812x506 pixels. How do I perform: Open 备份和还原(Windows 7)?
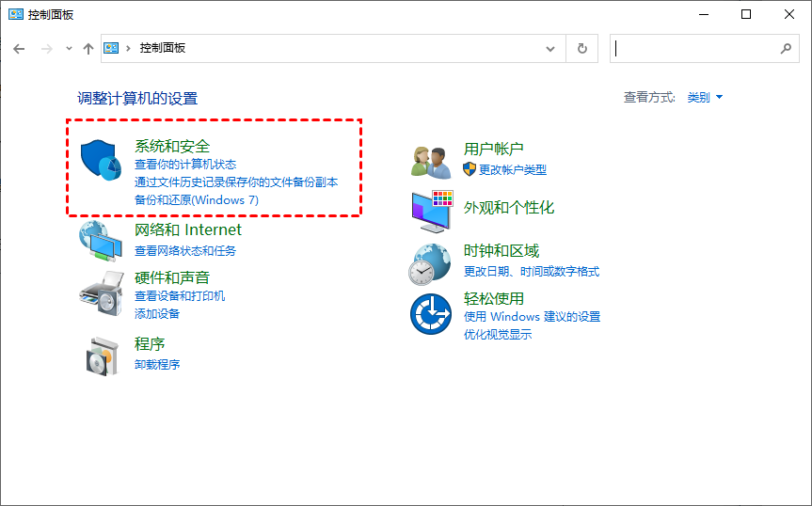click(x=197, y=200)
